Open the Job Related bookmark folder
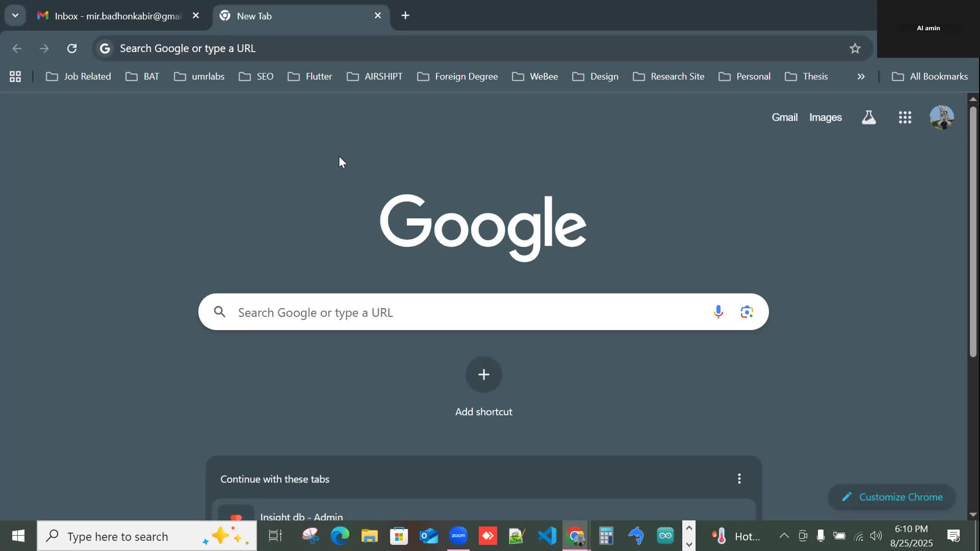 pos(79,76)
